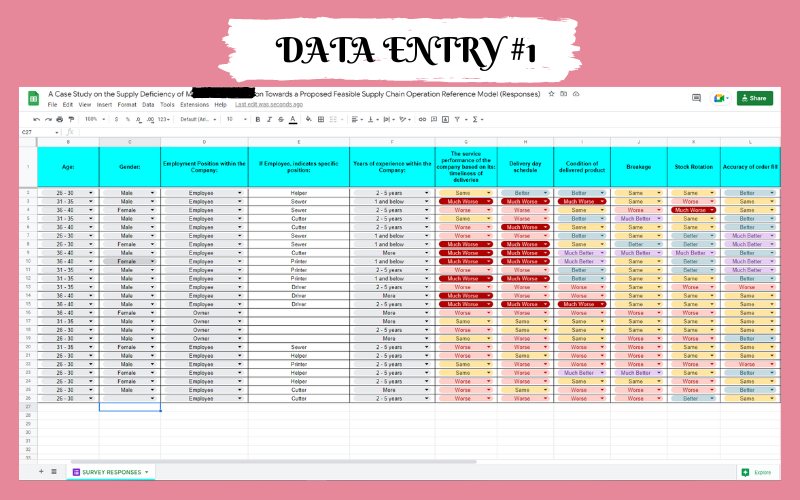Screen dimensions: 800x500
Task: Open the font family dropdown
Action: (x=198, y=119)
